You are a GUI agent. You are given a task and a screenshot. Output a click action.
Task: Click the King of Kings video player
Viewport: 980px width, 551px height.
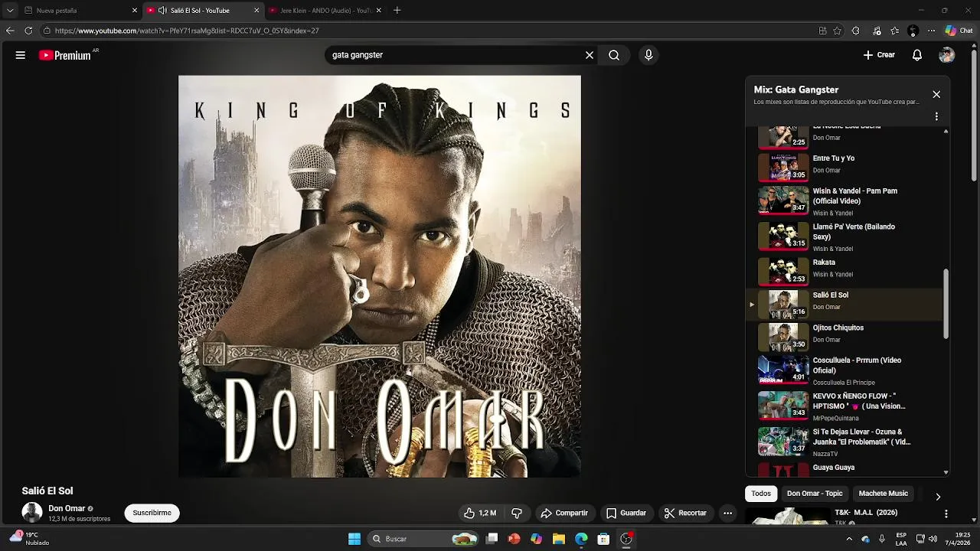380,276
